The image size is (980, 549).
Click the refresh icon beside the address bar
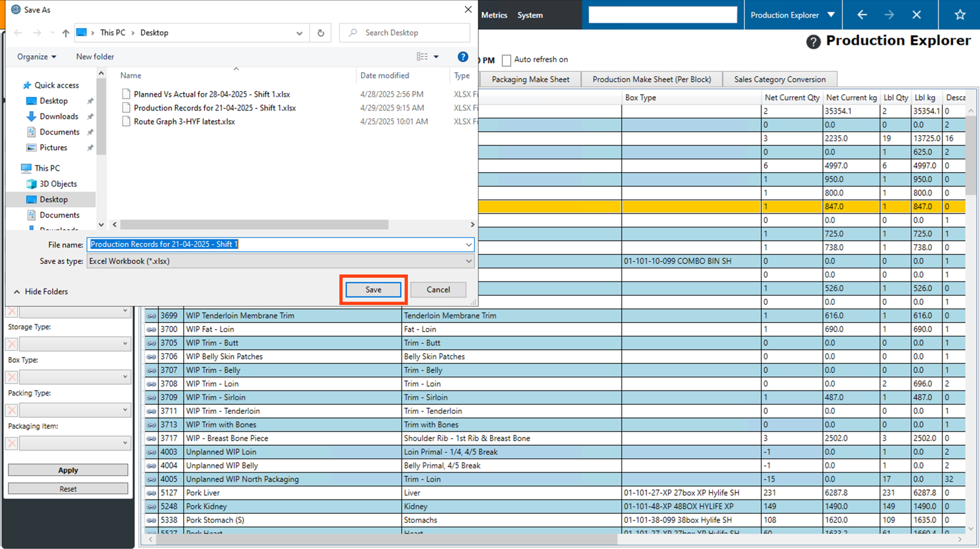[321, 33]
